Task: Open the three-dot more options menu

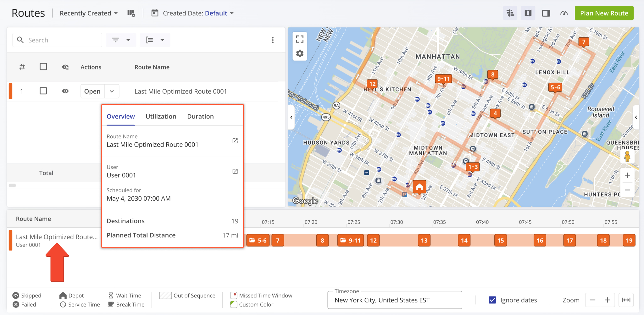Action: (273, 40)
